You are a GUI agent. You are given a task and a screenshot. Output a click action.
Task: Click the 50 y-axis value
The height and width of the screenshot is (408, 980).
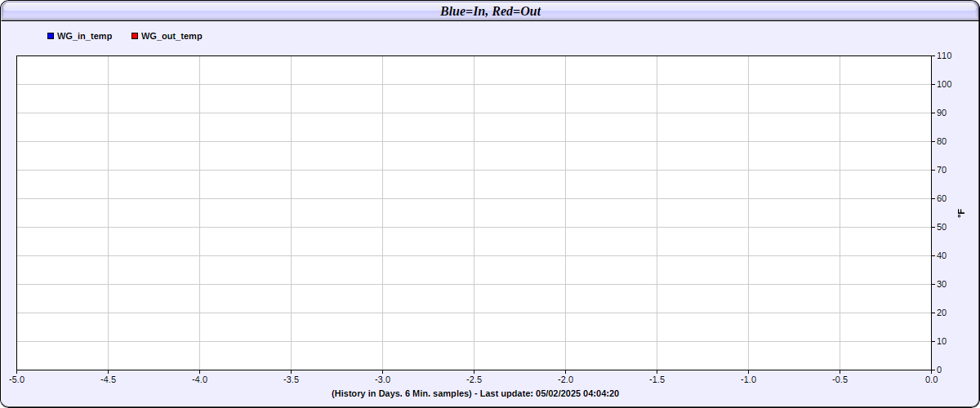point(942,227)
